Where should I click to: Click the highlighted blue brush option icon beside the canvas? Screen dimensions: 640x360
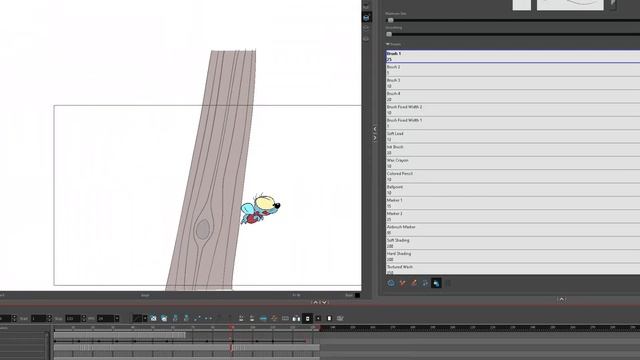point(366,18)
